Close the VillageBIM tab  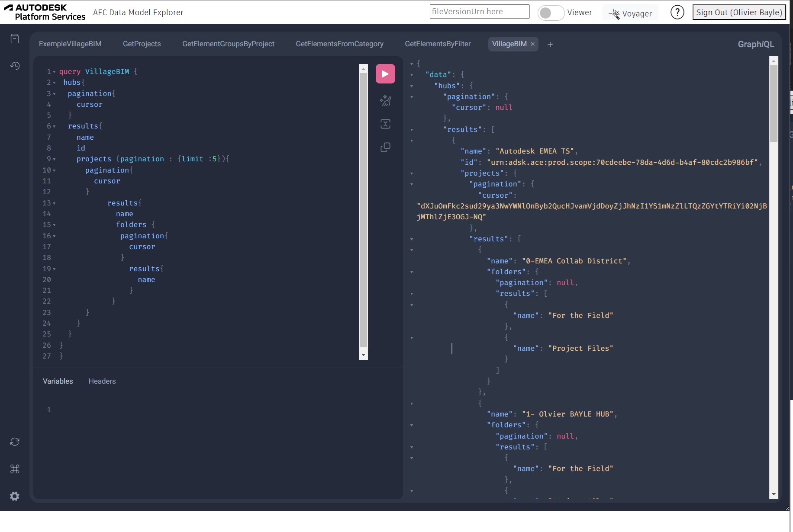[533, 44]
